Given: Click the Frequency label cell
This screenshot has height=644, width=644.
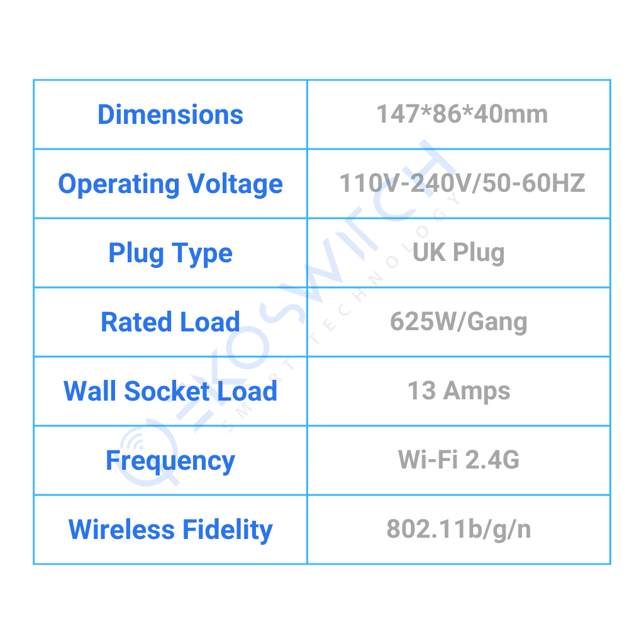Looking at the screenshot, I should 170,460.
